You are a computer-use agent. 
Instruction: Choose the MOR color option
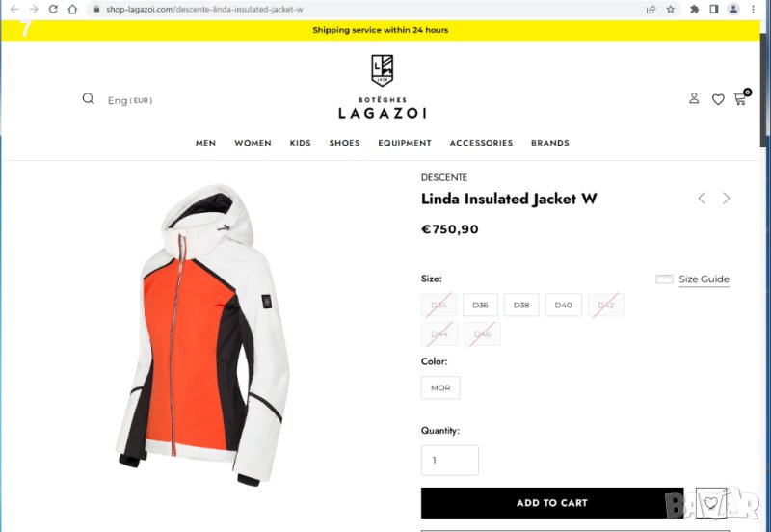coord(440,388)
